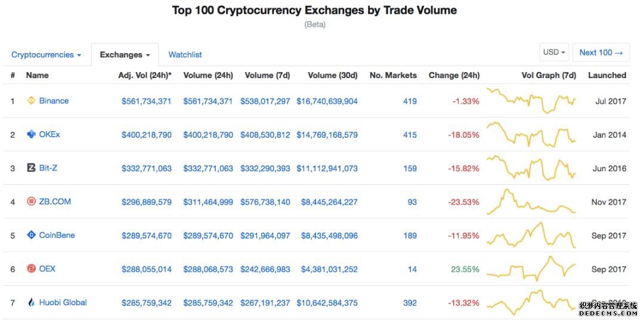Open the Huobi Global exchange link
Image resolution: width=644 pixels, height=322 pixels.
tap(63, 303)
